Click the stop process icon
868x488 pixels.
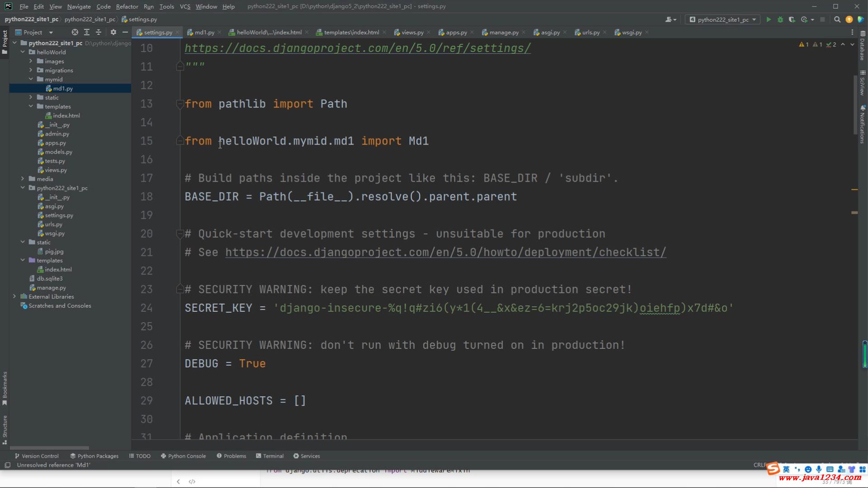click(822, 19)
